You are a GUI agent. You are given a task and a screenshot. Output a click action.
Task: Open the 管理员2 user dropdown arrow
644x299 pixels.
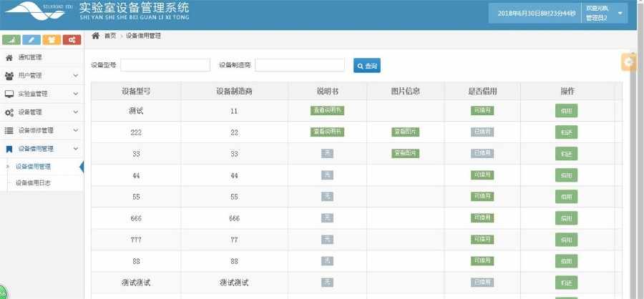[620, 13]
